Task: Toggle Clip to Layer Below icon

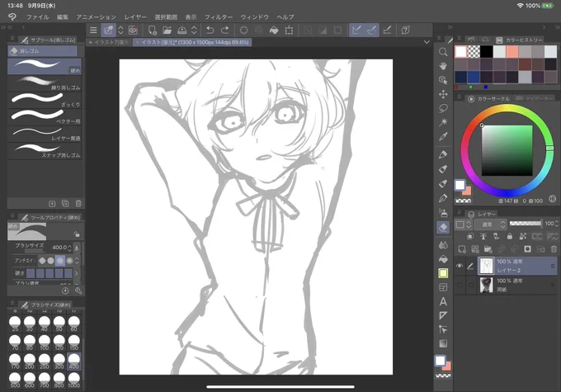Action: (x=470, y=236)
